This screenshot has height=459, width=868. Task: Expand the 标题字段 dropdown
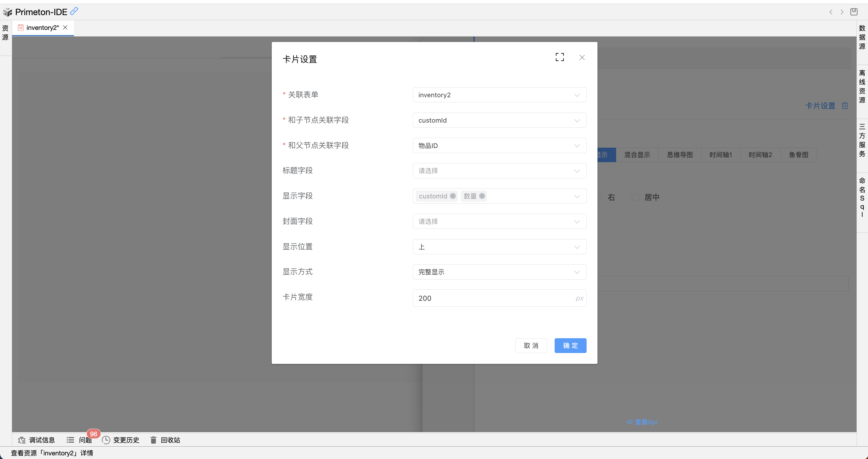click(x=499, y=171)
